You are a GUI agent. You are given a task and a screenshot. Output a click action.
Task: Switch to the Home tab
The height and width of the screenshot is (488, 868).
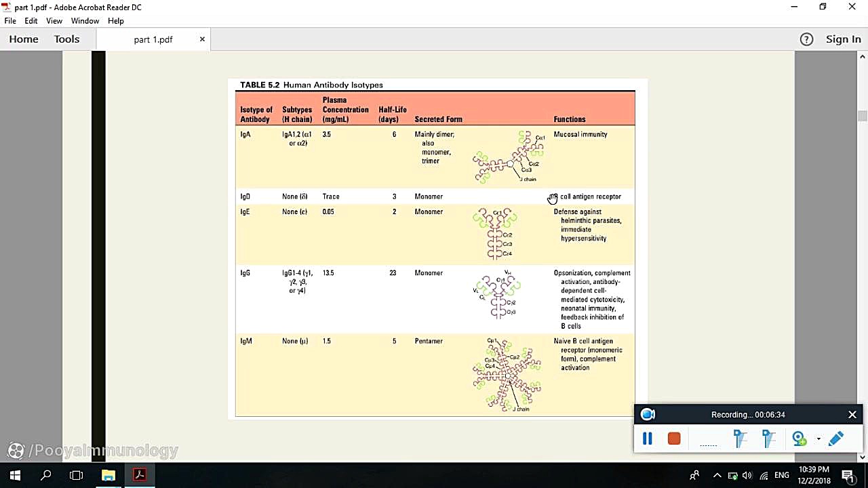tap(24, 39)
